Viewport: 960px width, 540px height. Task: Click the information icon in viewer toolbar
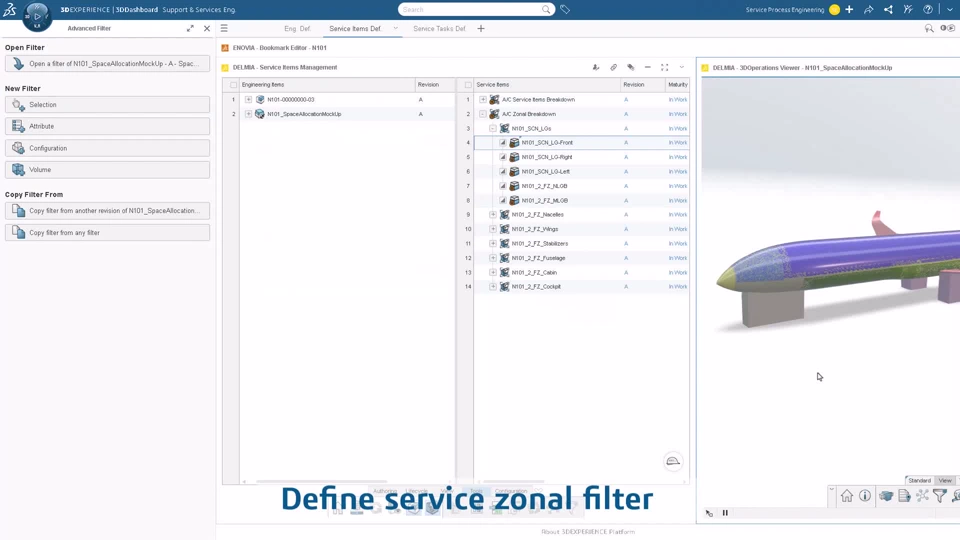click(865, 496)
